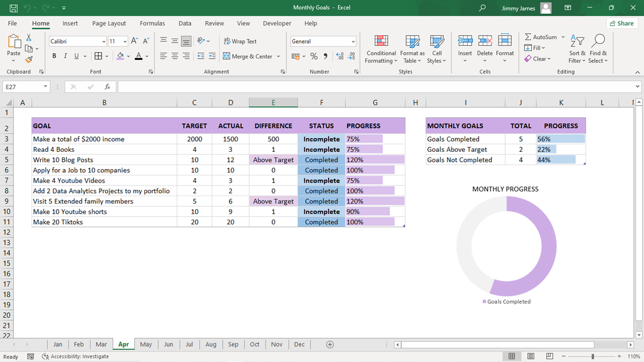Select the Format Painter tool
Image resolution: width=644 pixels, height=362 pixels.
coord(29,60)
